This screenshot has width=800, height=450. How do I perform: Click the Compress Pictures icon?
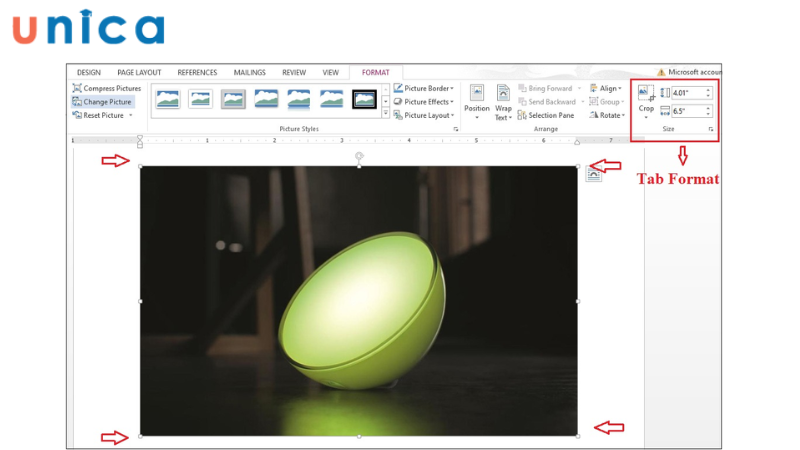coord(77,88)
